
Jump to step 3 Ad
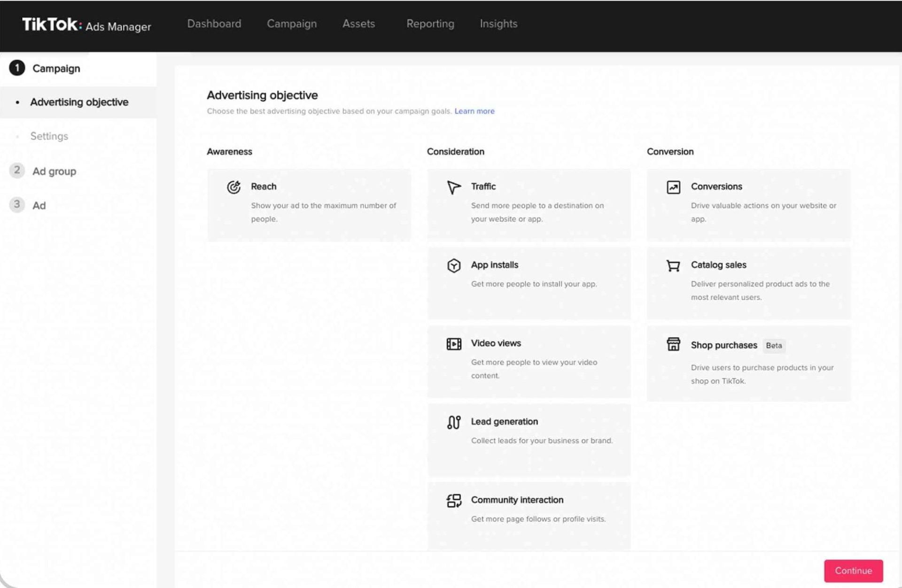[39, 206]
